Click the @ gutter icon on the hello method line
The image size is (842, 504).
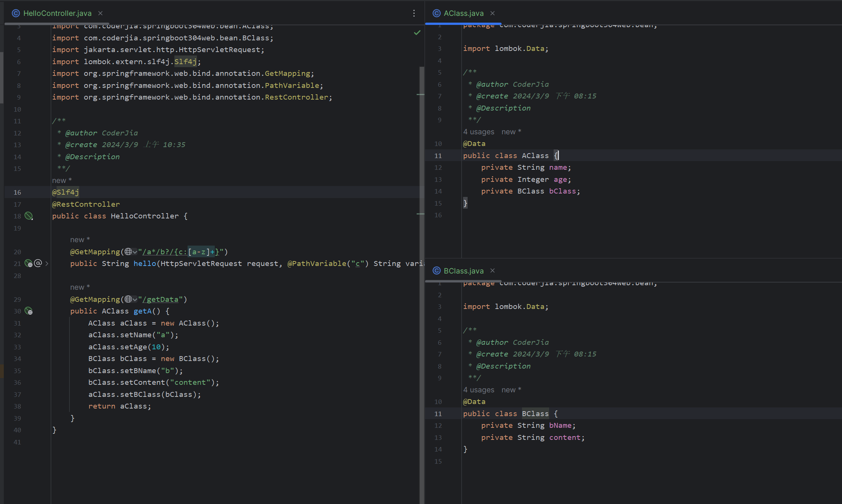pyautogui.click(x=38, y=263)
